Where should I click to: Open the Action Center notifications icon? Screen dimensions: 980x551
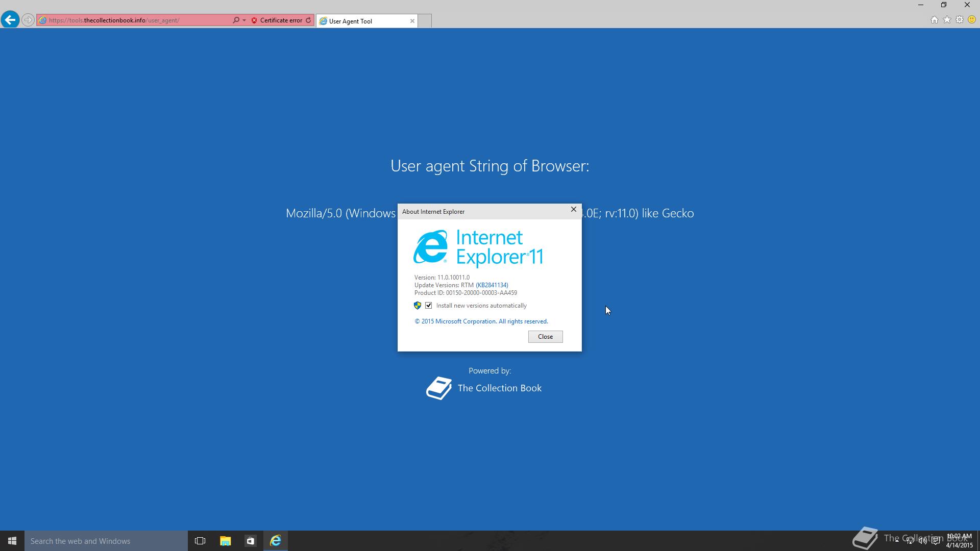pyautogui.click(x=936, y=541)
